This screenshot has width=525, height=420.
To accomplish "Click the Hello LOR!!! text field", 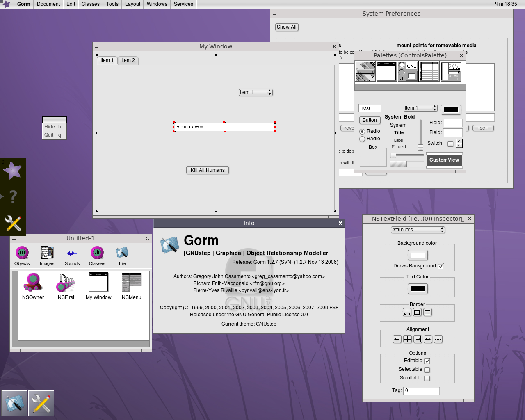I will (x=224, y=127).
